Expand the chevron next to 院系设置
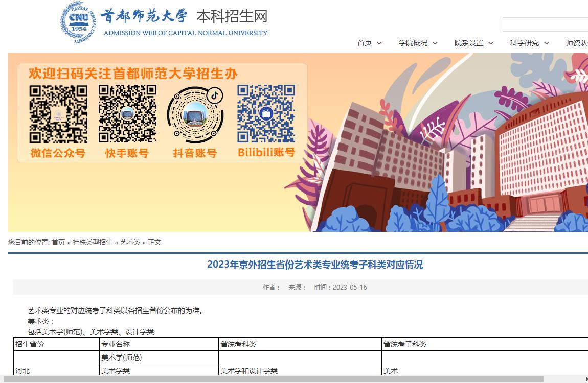 (x=490, y=43)
